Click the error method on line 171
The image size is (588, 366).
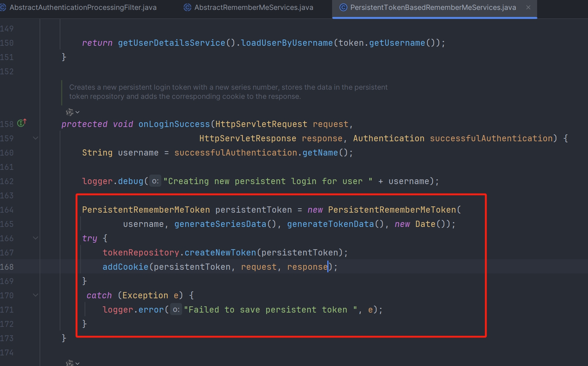coord(151,310)
